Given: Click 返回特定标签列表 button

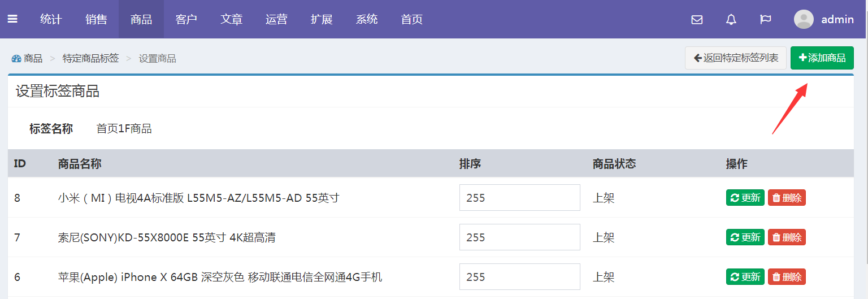Looking at the screenshot, I should 735,58.
